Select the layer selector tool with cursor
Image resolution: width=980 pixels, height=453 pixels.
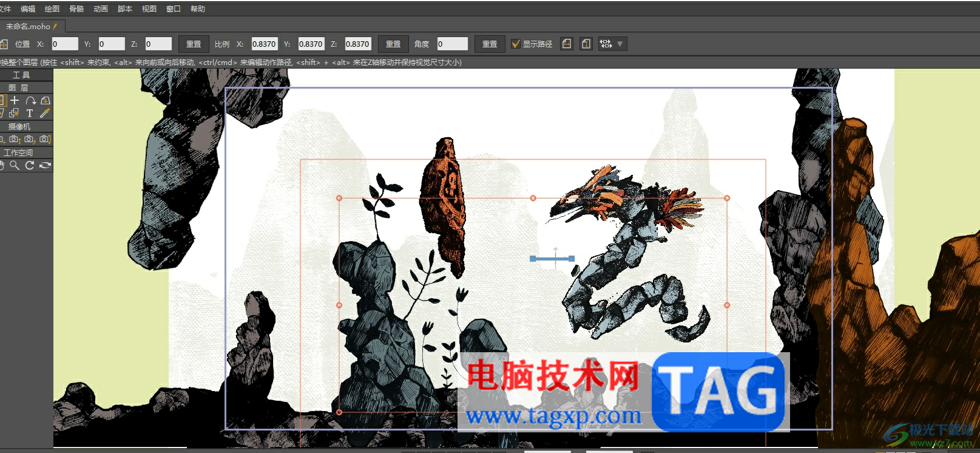point(14,114)
